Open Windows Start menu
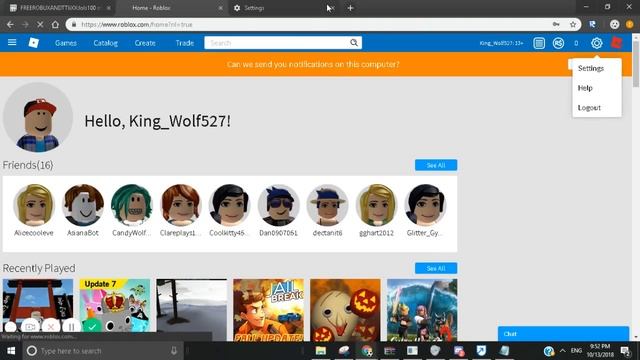The height and width of the screenshot is (360, 640). click(11, 351)
